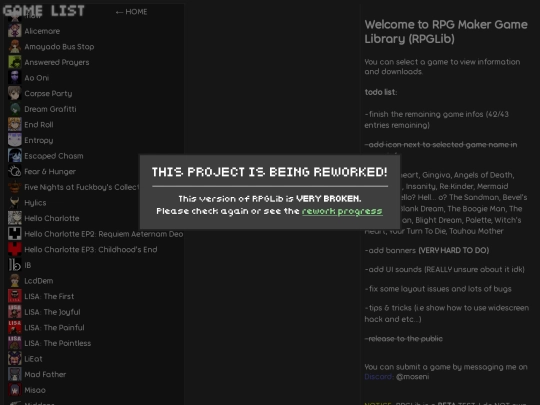540x405 pixels.
Task: Open the Discord link
Action: coord(379,377)
